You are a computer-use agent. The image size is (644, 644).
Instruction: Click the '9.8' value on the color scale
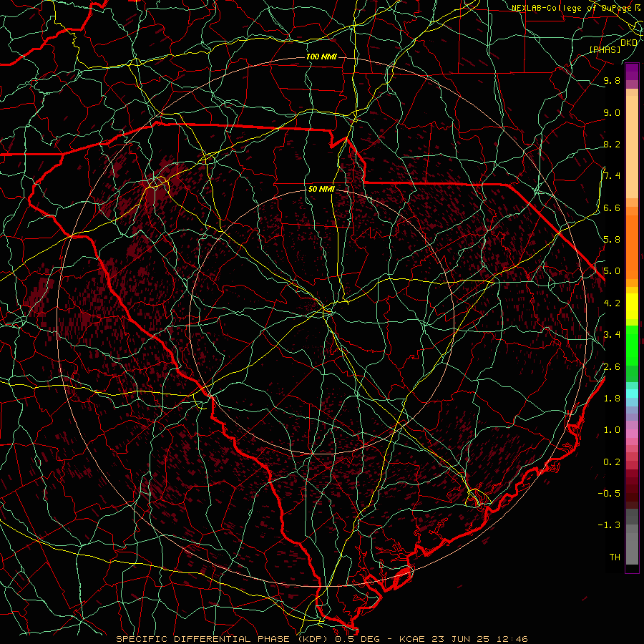pos(612,80)
